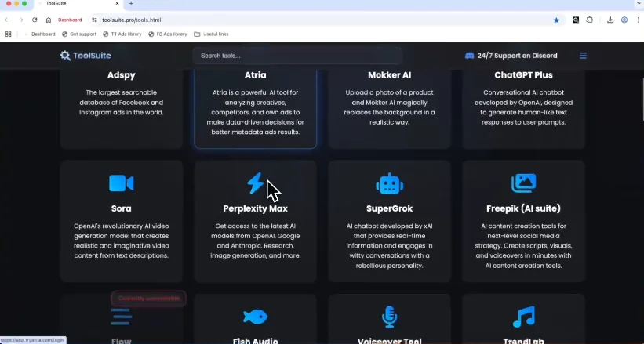Click the ToolSuite brand name
The image size is (644, 344).
pos(92,56)
